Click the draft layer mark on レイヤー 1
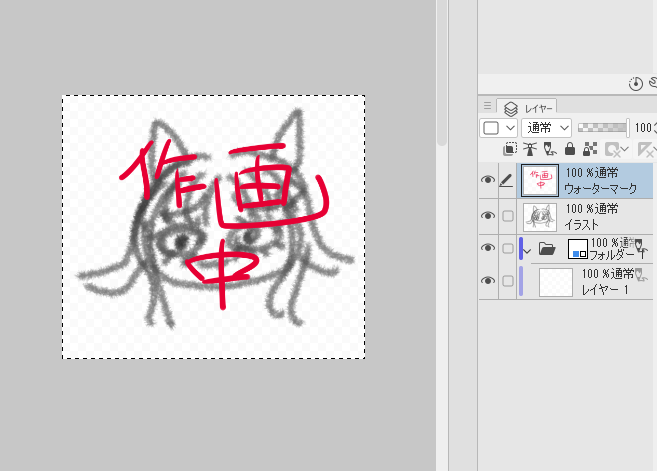This screenshot has height=471, width=657. click(641, 274)
